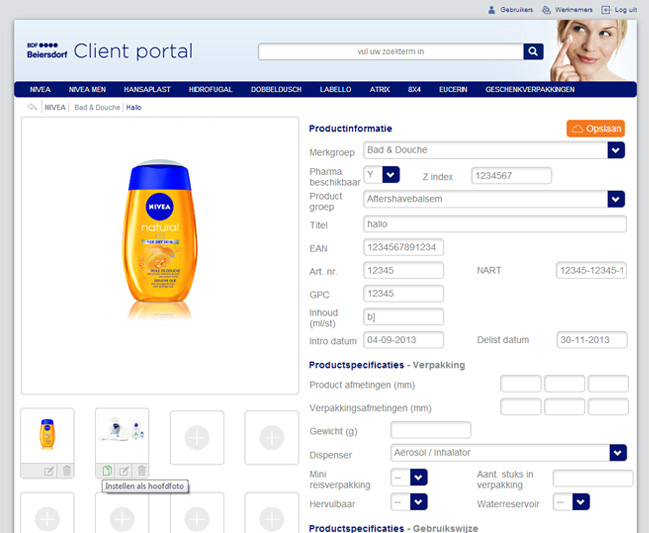Open the 8X4 menu

click(414, 89)
